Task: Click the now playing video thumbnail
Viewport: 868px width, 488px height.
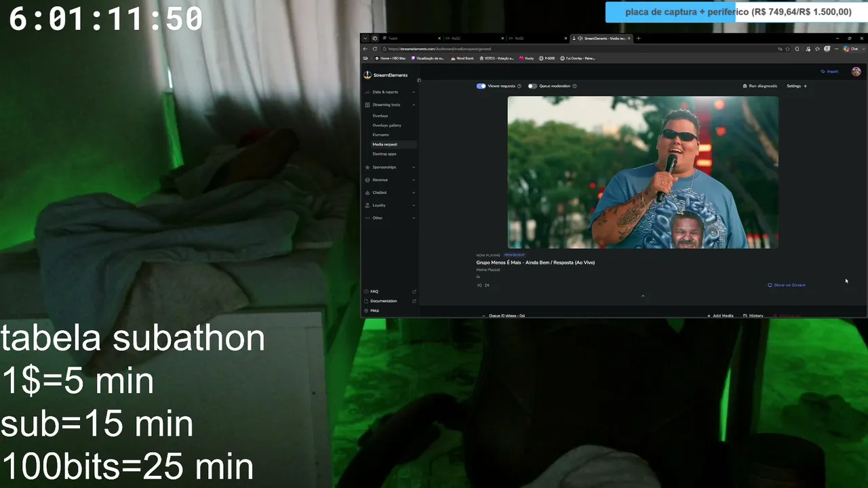Action: click(x=643, y=172)
